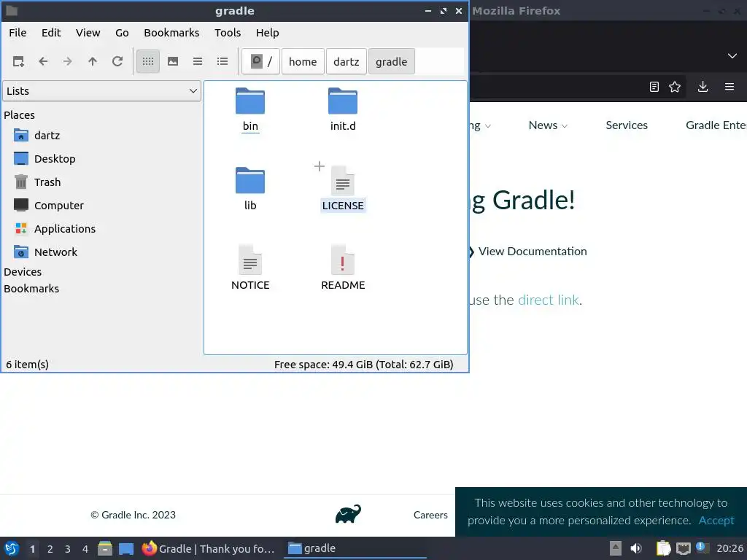Screen dimensions: 747x560
Task: Expand the News dropdown on Gradle site
Action: (548, 125)
